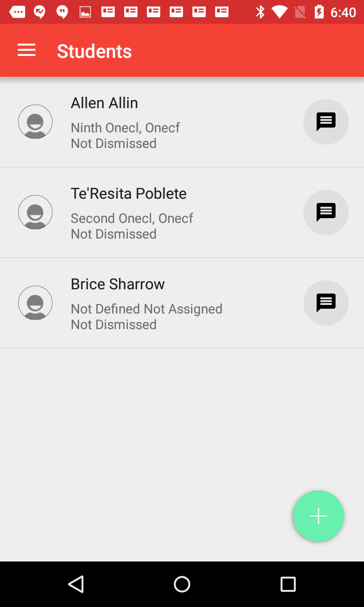Viewport: 364px width, 607px height.
Task: Tap the Students screen title
Action: 94,51
